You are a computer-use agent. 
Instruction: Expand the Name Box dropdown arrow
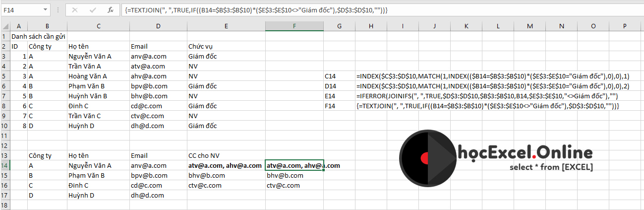[x=45, y=9]
